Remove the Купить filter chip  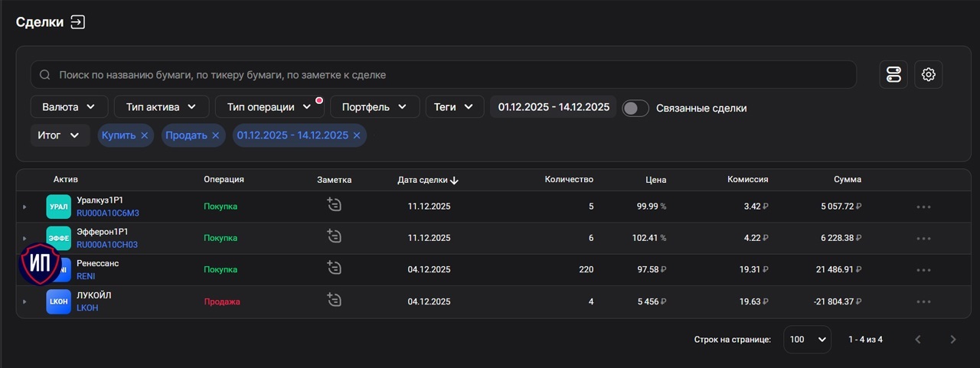coord(144,135)
